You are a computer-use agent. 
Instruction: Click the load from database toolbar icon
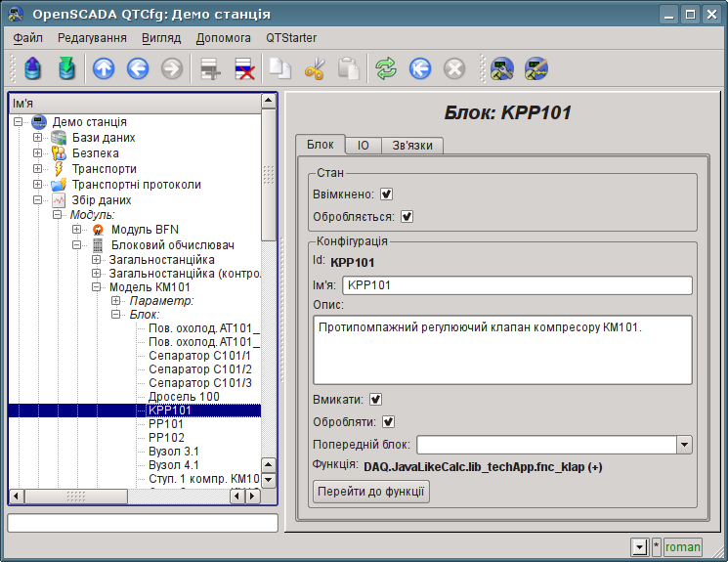pyautogui.click(x=33, y=68)
